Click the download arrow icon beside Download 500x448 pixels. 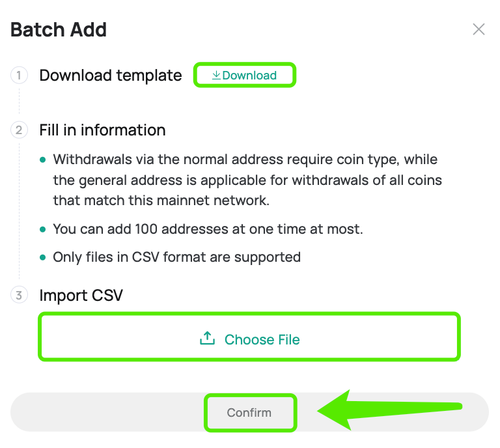[x=216, y=76]
